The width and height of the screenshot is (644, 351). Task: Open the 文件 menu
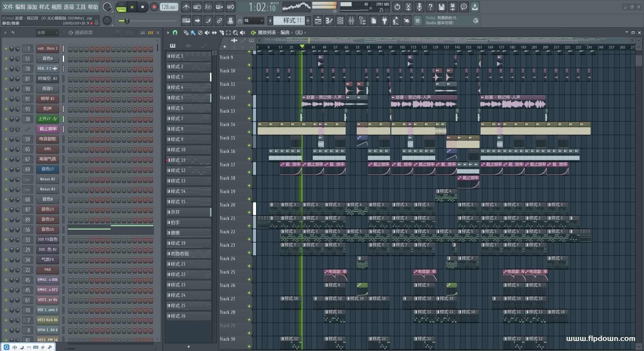[x=8, y=7]
